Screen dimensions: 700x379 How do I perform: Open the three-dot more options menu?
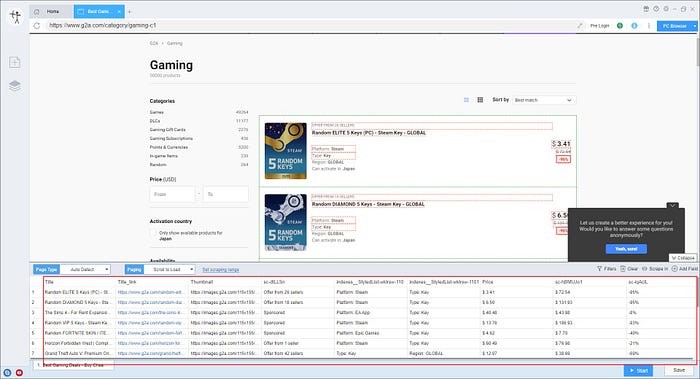coord(649,25)
